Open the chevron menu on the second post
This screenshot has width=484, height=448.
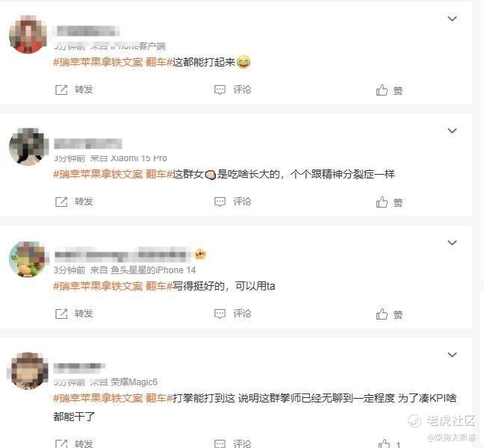452,131
